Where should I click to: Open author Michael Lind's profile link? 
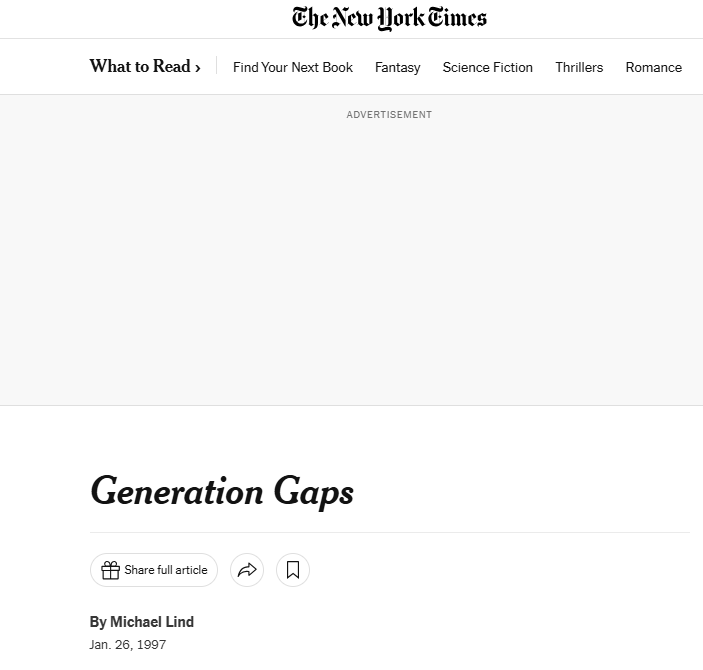152,622
